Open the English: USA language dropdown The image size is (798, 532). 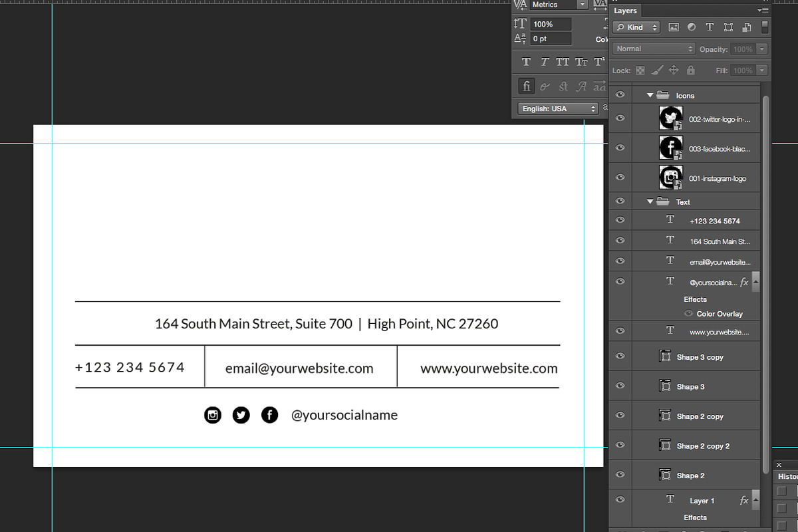pyautogui.click(x=558, y=108)
